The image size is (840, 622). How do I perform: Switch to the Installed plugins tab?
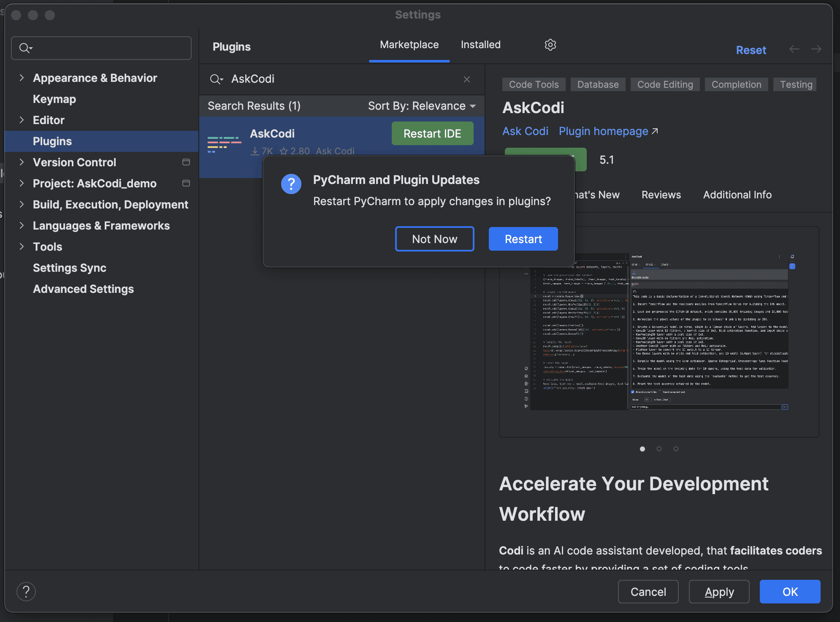(x=480, y=44)
